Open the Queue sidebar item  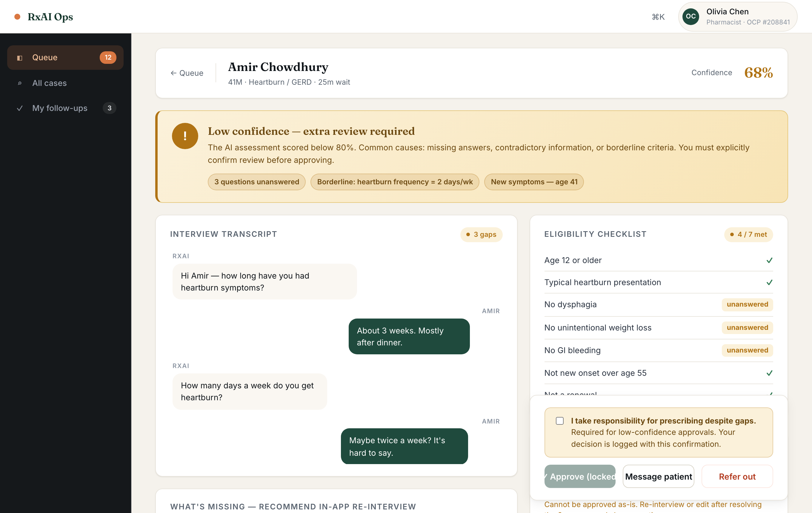[65, 57]
